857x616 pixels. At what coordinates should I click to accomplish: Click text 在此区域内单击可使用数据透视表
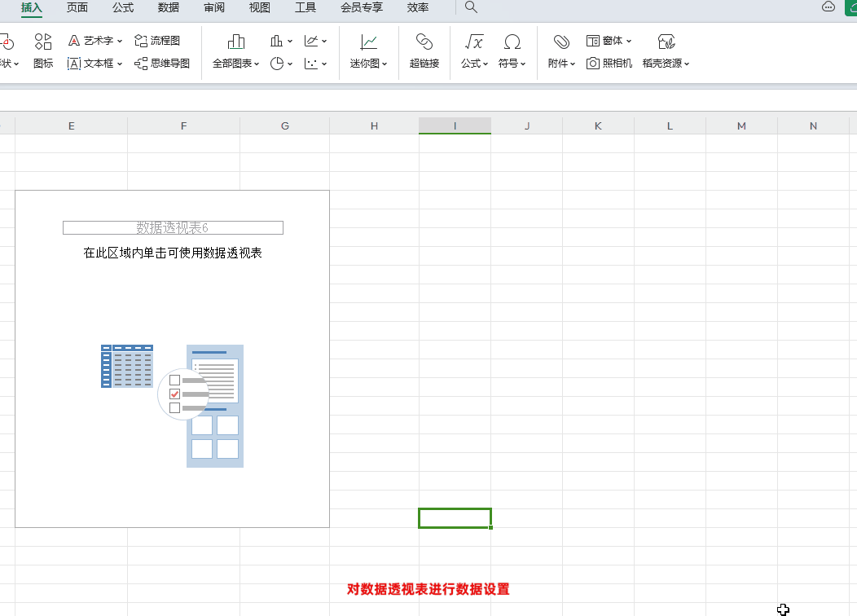(x=173, y=253)
